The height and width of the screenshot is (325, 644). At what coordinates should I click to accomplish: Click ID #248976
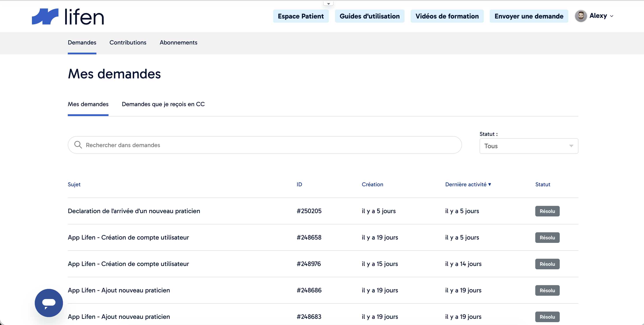[309, 264]
